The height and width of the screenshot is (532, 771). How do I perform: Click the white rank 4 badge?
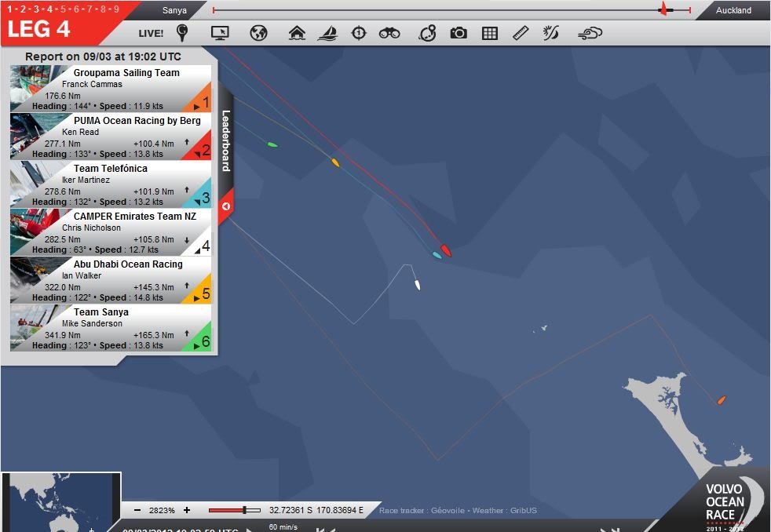pos(202,245)
